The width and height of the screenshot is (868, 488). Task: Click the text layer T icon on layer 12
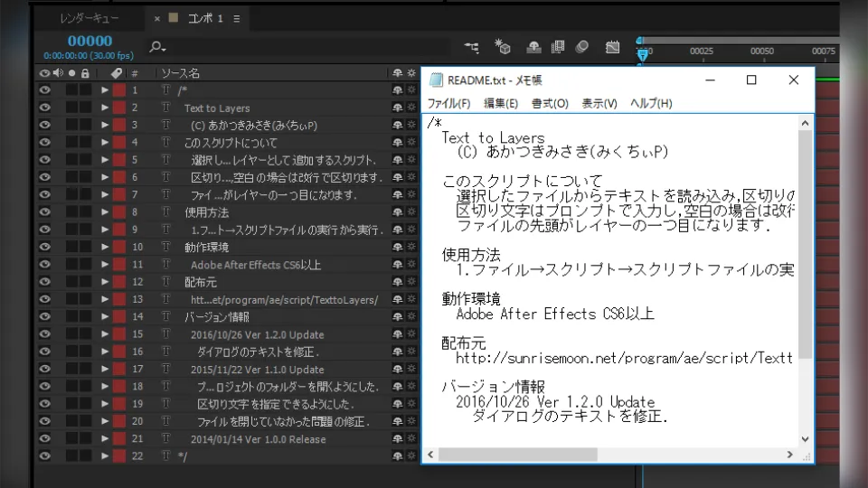[165, 282]
